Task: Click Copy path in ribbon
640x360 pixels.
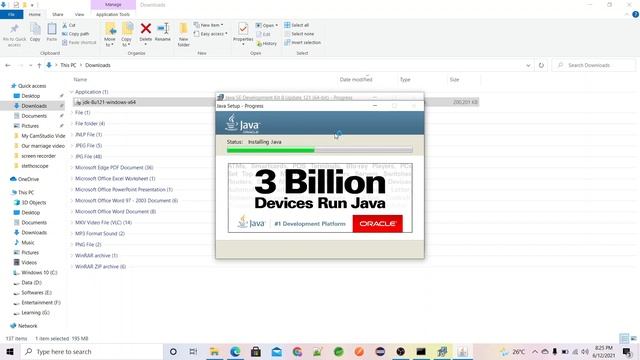Action: (x=76, y=34)
